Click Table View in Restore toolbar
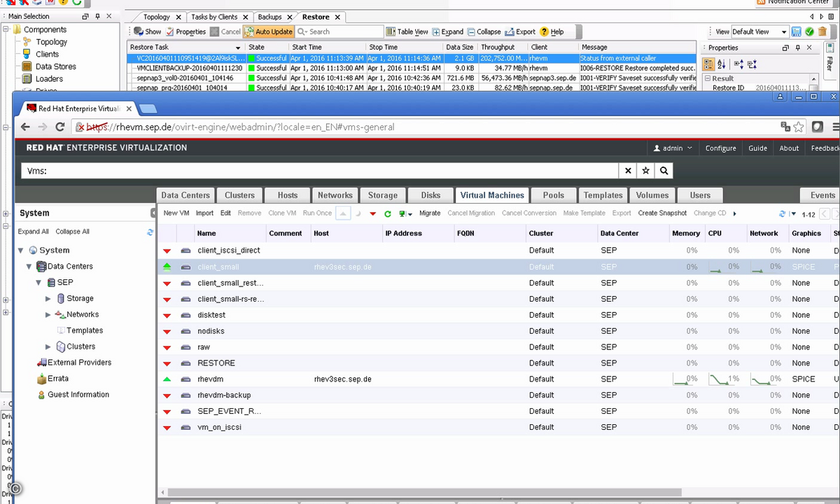This screenshot has width=840, height=504. pos(407,31)
